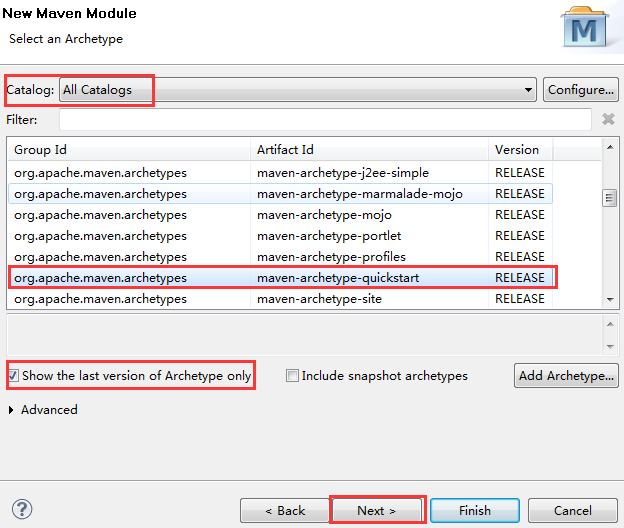Open help with the question mark icon

22,509
